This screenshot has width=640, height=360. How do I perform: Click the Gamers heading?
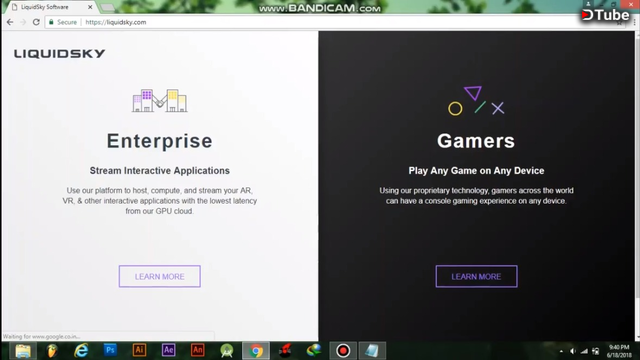(476, 141)
